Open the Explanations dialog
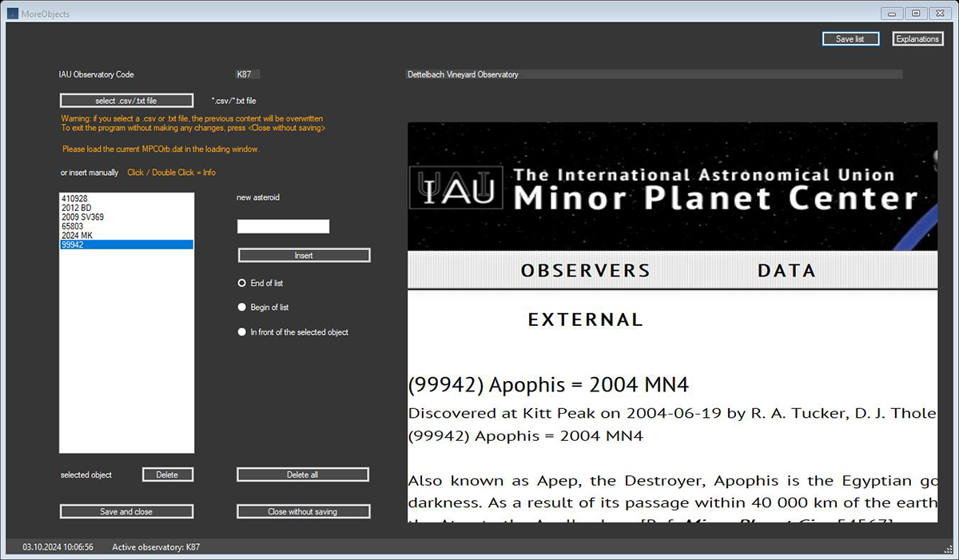This screenshot has height=560, width=959. [x=917, y=39]
